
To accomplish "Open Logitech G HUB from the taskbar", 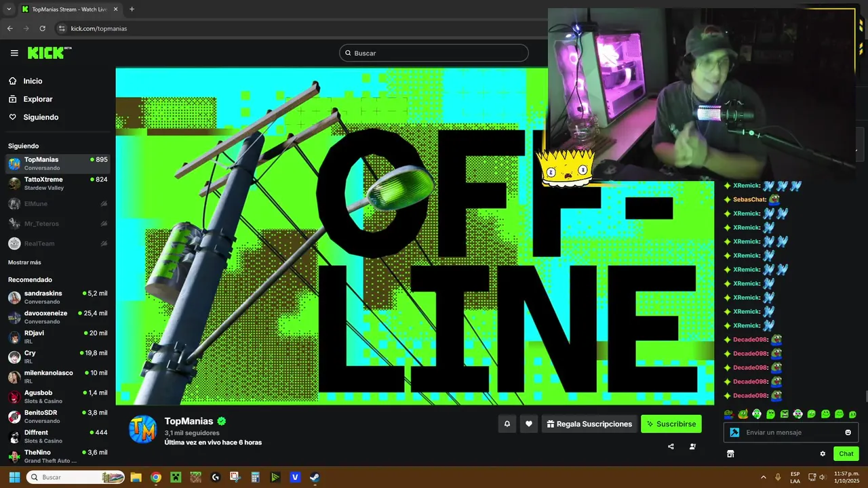I will coord(216,477).
